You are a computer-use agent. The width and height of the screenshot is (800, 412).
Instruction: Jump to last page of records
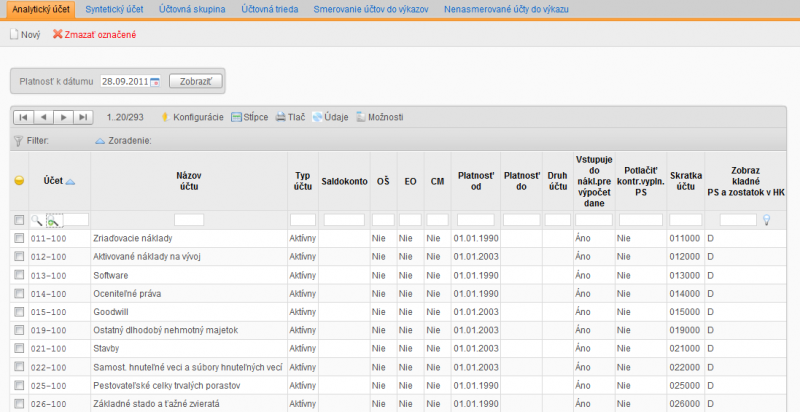pyautogui.click(x=84, y=117)
